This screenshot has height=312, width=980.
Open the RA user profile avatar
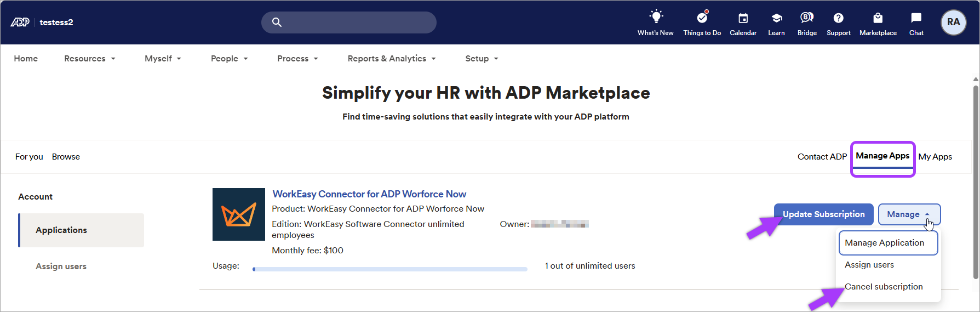pos(954,22)
